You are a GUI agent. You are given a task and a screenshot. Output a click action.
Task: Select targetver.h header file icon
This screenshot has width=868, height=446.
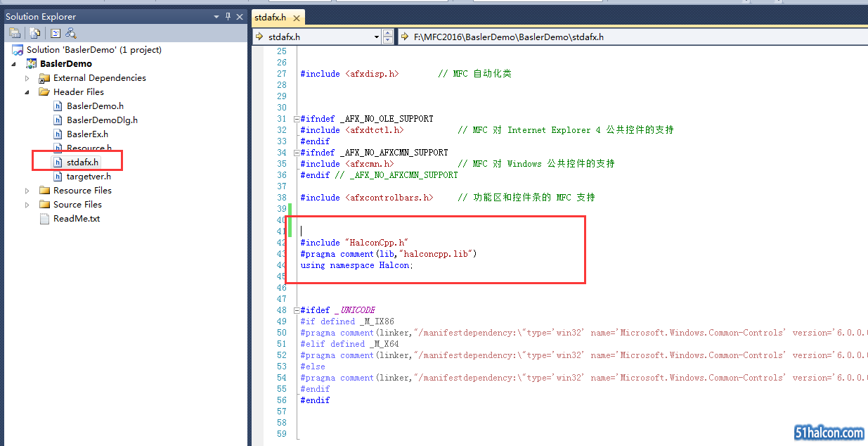[58, 177]
